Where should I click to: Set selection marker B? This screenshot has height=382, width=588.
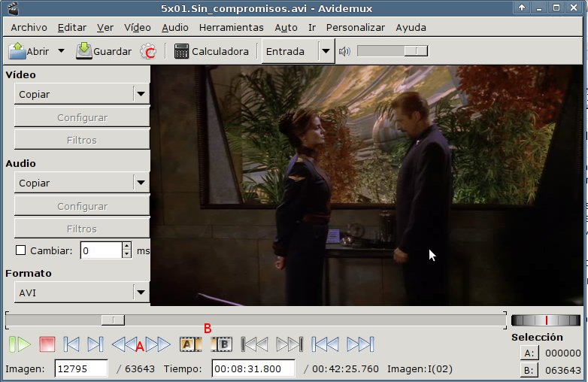point(221,344)
